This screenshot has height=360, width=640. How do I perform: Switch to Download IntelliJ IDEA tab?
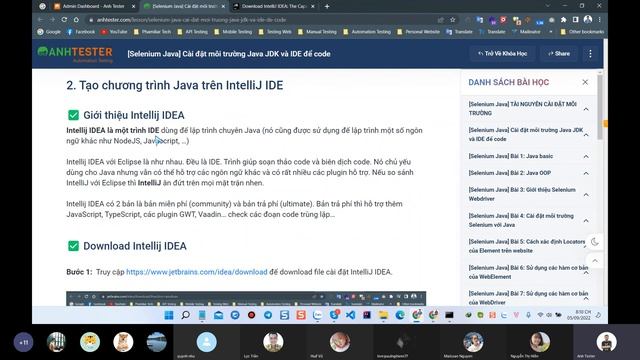click(273, 6)
